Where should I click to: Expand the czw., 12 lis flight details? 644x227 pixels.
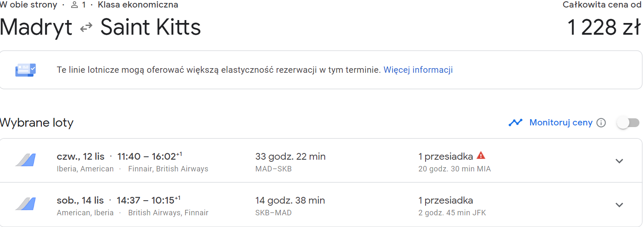pyautogui.click(x=619, y=161)
